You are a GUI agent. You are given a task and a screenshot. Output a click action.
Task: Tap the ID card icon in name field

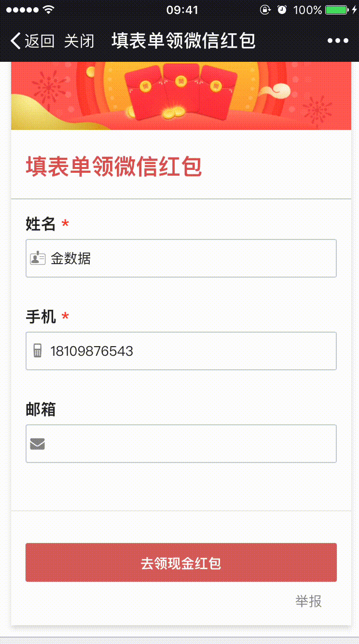click(x=38, y=258)
